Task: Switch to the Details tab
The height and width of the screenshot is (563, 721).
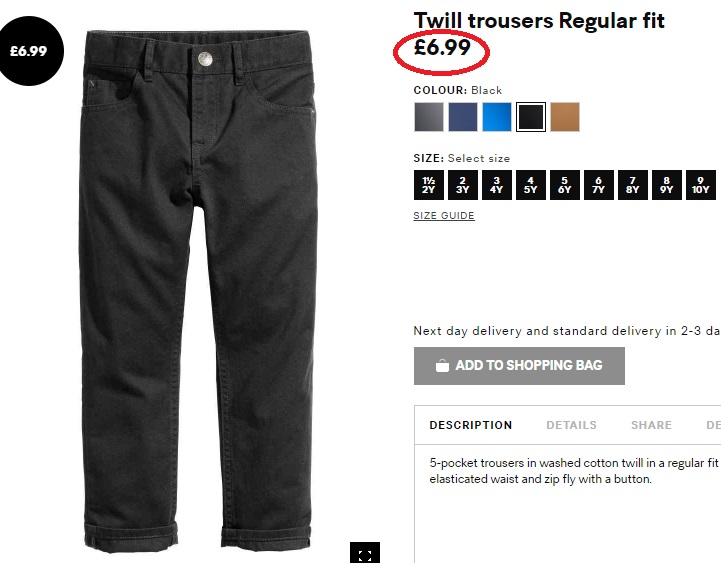Action: (571, 425)
